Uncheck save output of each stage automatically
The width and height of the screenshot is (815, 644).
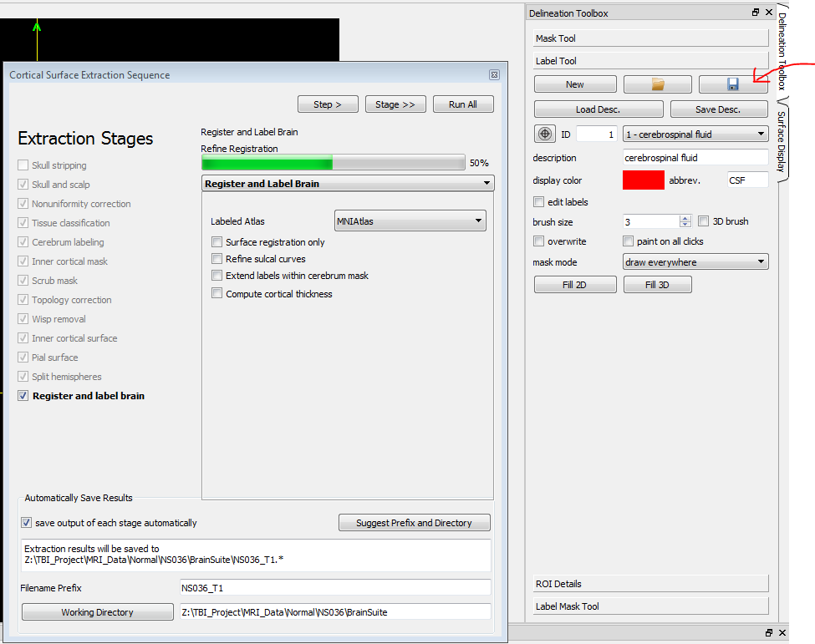[26, 523]
